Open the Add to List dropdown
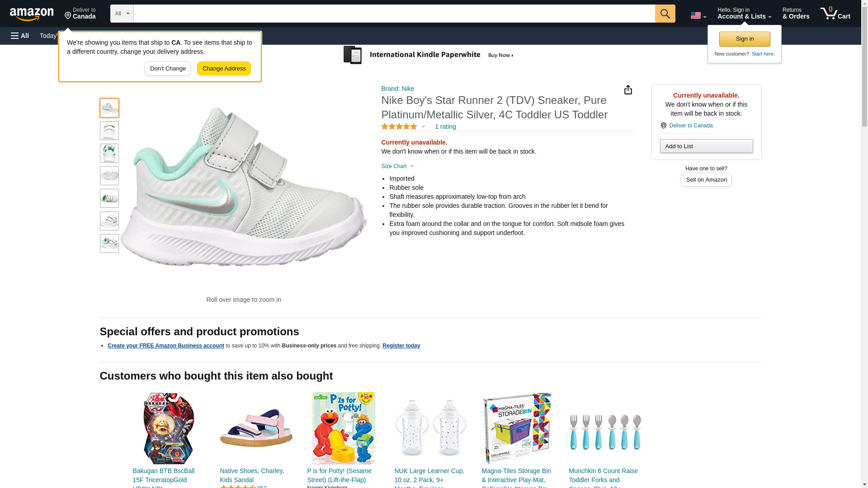 coord(706,146)
